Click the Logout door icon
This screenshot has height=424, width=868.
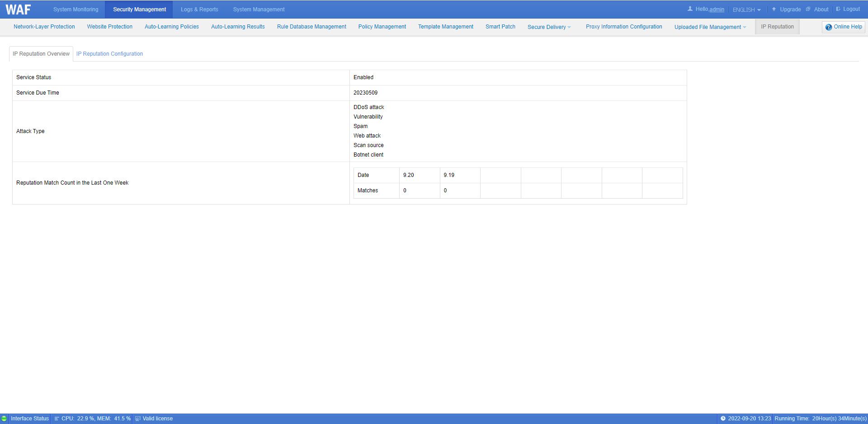(x=838, y=9)
